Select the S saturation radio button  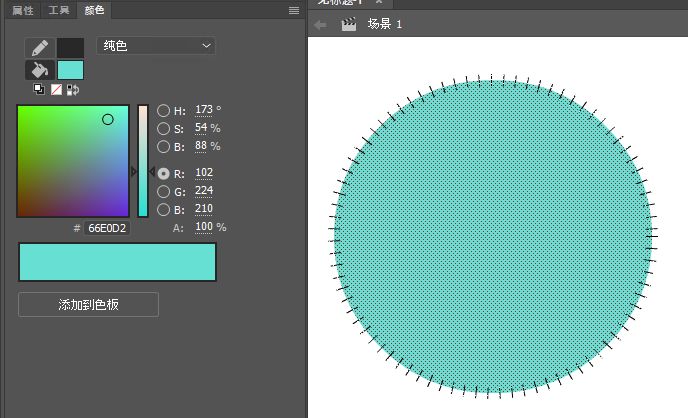click(x=163, y=129)
